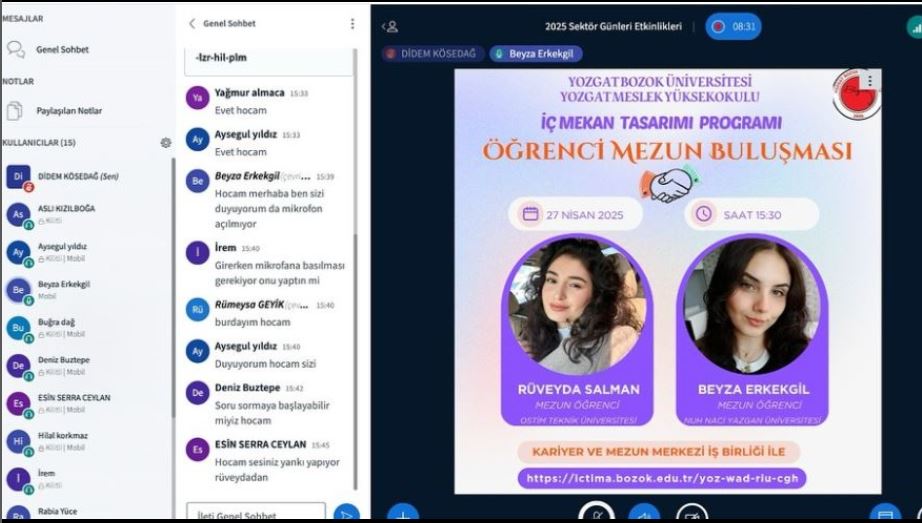Click the ÖĞRENCİ MEZUN BULUŞMASI slide heading
This screenshot has width=922, height=523.
[667, 151]
